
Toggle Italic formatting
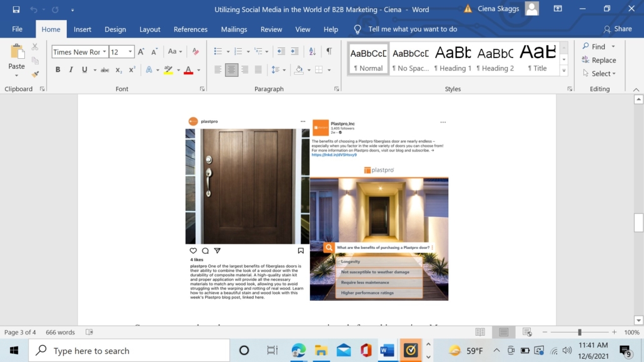[71, 70]
